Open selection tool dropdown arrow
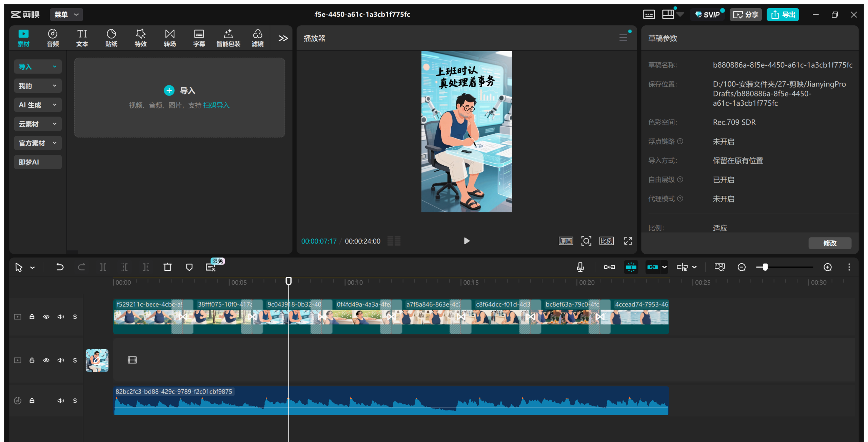This screenshot has width=868, height=442. point(33,268)
